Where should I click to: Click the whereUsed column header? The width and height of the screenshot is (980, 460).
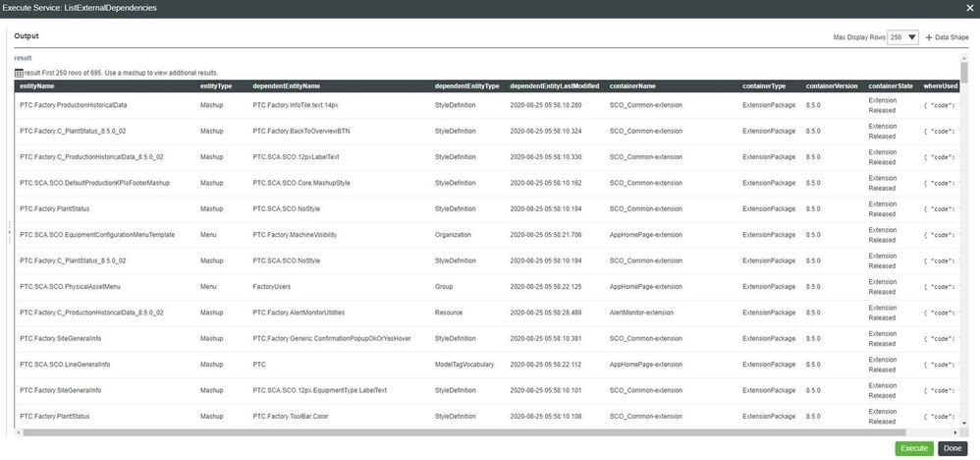(x=941, y=86)
